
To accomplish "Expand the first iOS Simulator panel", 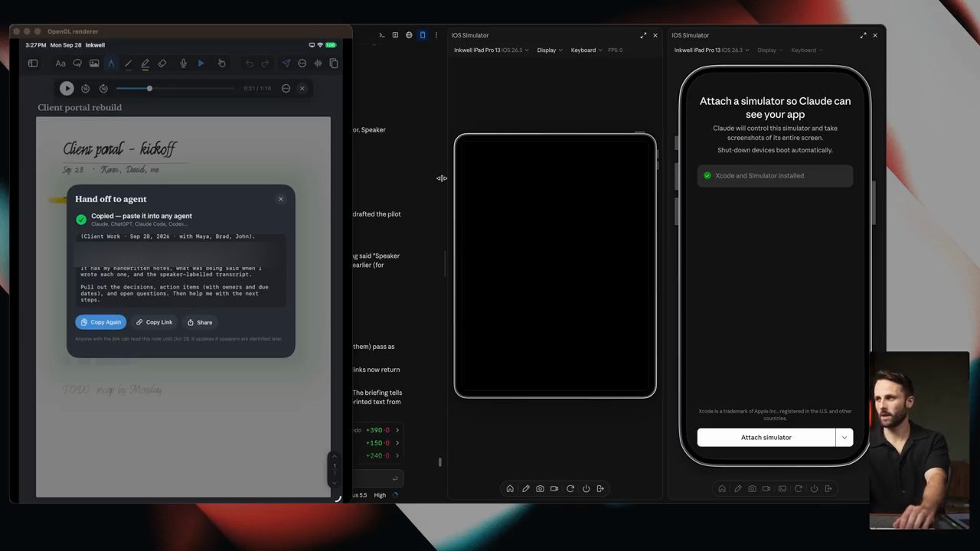I will pos(643,35).
